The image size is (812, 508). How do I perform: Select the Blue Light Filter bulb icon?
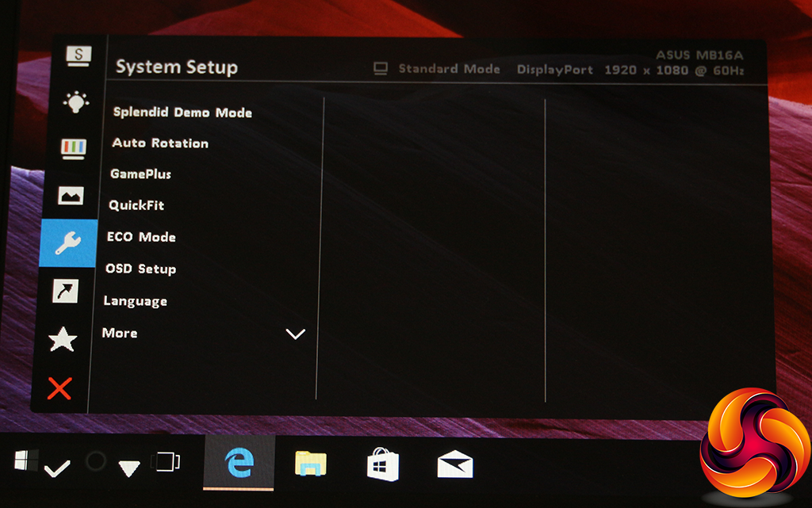coord(75,102)
